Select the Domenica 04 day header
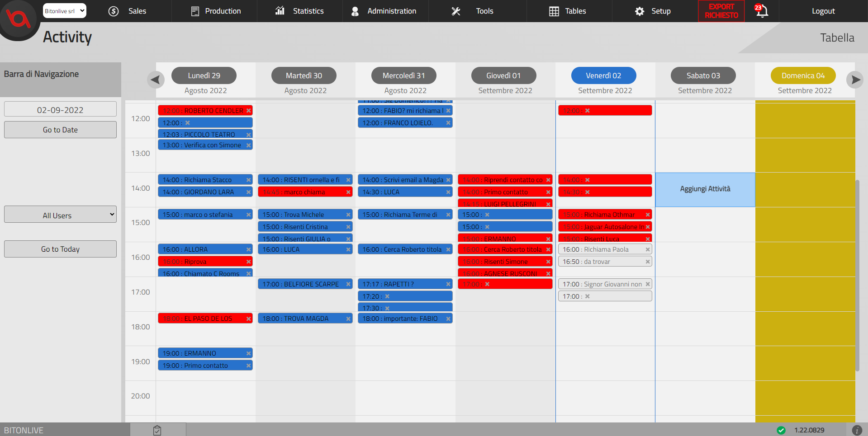 (803, 75)
